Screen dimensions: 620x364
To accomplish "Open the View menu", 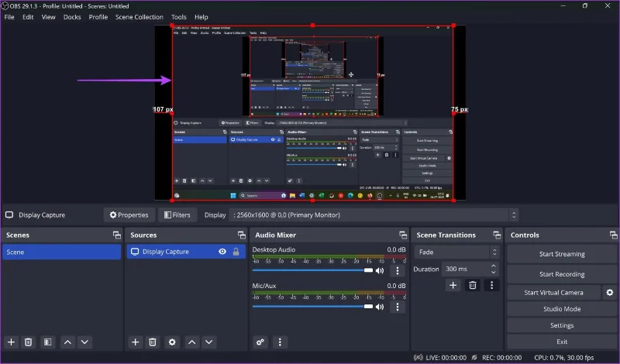I will tap(48, 17).
